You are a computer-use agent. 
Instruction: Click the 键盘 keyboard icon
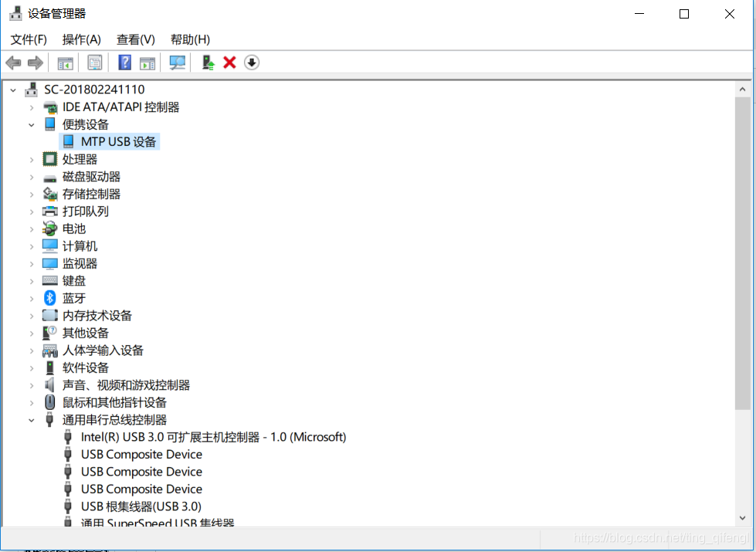[50, 280]
